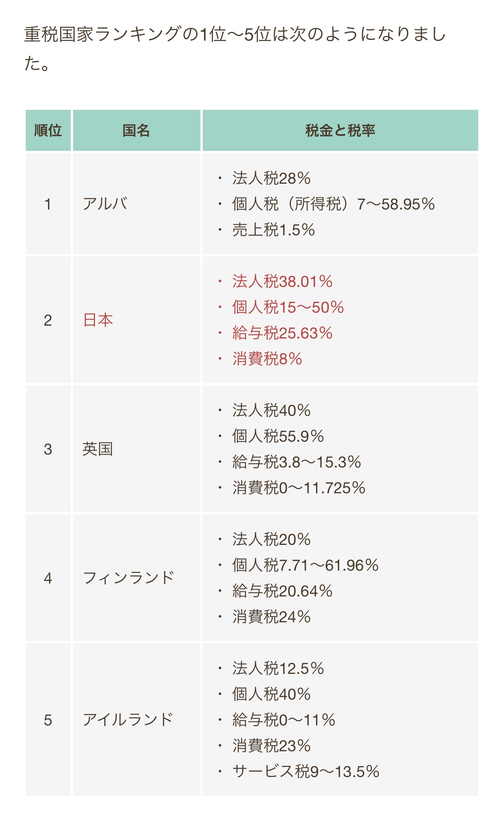Click the 個人税7.71〜61.96% entry
Image resolution: width=504 pixels, height=822 pixels.
click(305, 565)
